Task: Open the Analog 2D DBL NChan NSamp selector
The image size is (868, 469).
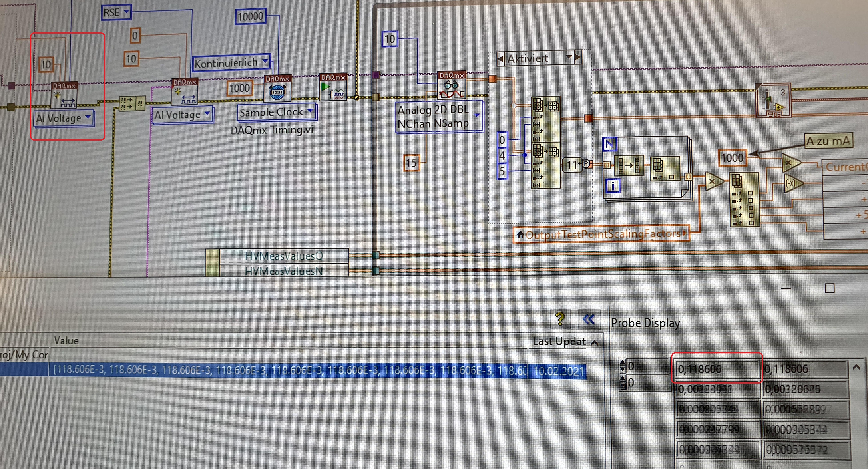Action: click(476, 115)
